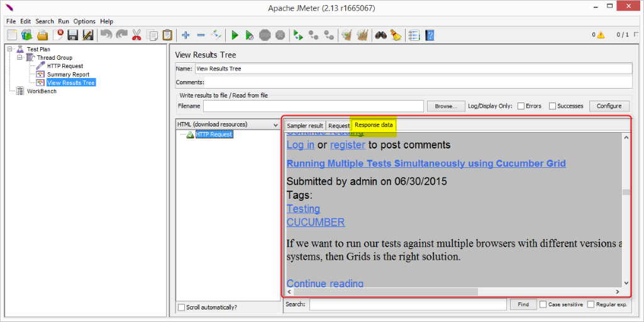The height and width of the screenshot is (322, 644).
Task: Open the Search menu
Action: pos(45,21)
